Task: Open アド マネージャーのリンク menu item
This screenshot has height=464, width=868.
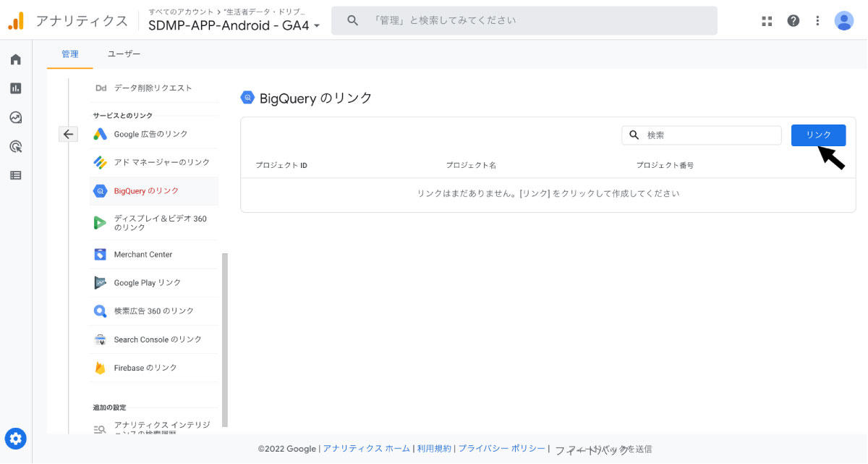Action: 153,162
